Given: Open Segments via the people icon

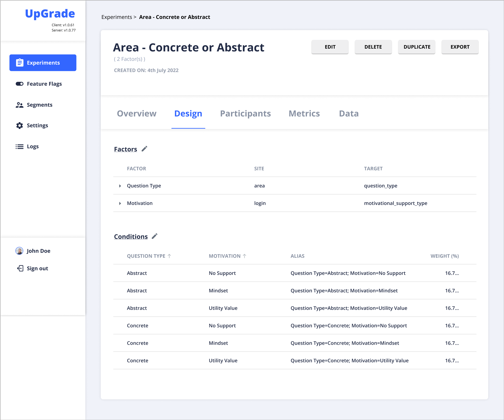Looking at the screenshot, I should [19, 105].
